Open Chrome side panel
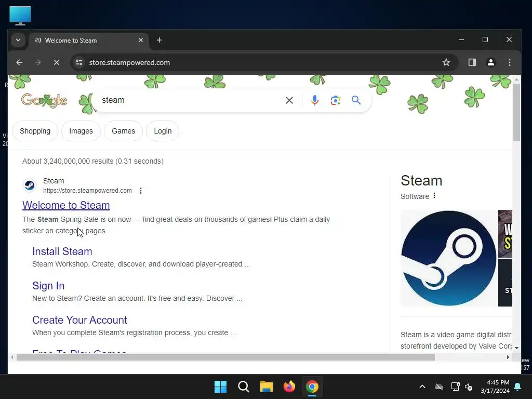532x399 pixels. [472, 62]
